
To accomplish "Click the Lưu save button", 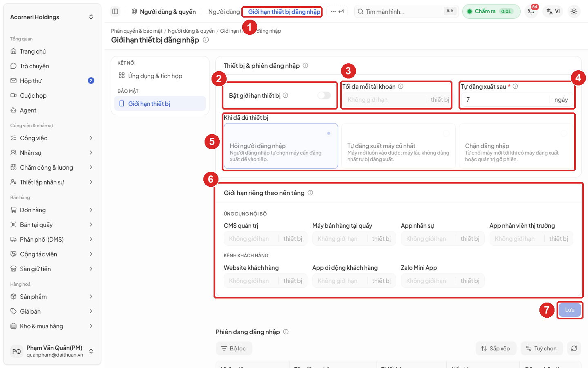I will click(570, 310).
